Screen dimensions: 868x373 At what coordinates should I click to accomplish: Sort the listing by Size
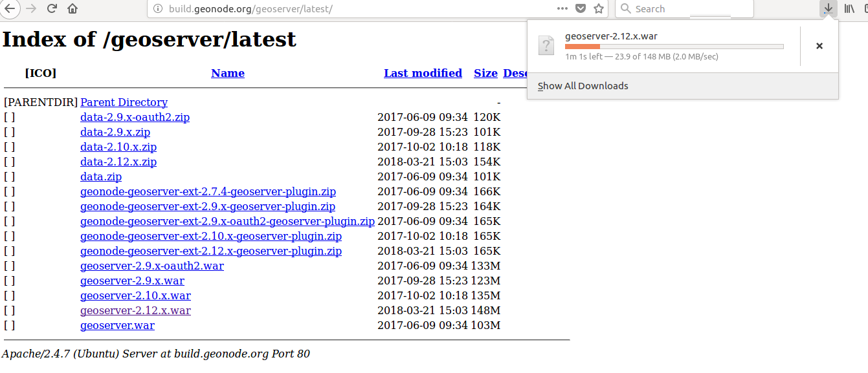(485, 73)
